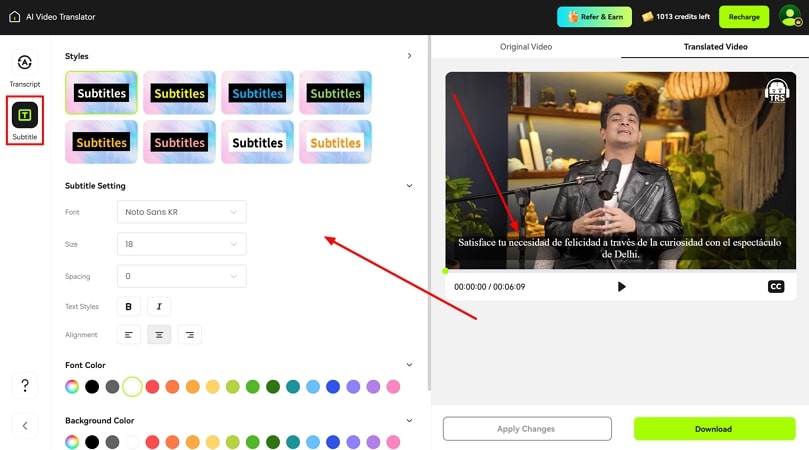Click the Home icon in header
Viewport: 809px width, 450px height.
click(x=14, y=17)
